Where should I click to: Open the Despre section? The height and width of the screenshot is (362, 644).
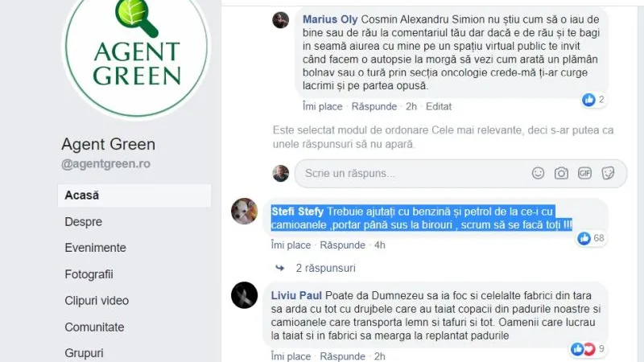[x=84, y=222]
